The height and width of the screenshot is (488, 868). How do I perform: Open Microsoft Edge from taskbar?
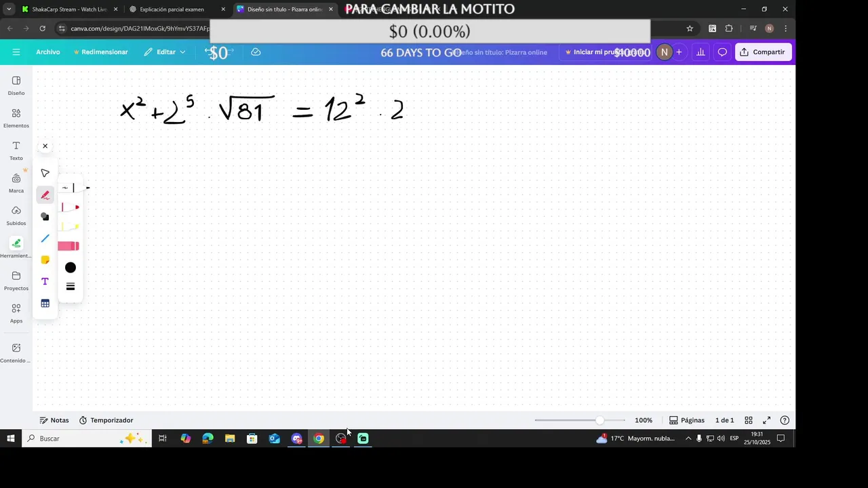[208, 439]
